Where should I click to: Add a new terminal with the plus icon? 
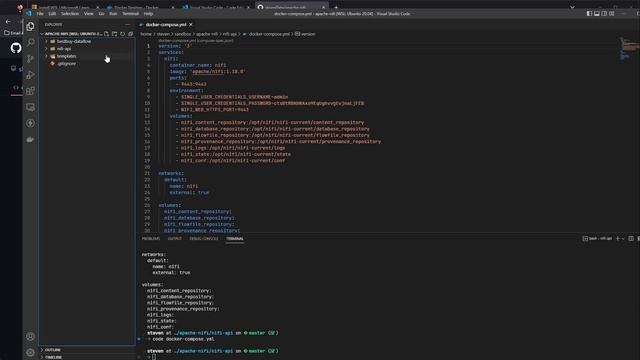pyautogui.click(x=618, y=239)
